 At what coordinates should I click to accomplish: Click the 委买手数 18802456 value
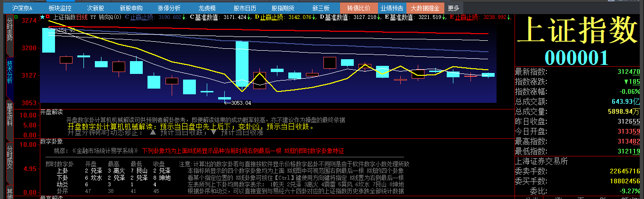point(625,181)
